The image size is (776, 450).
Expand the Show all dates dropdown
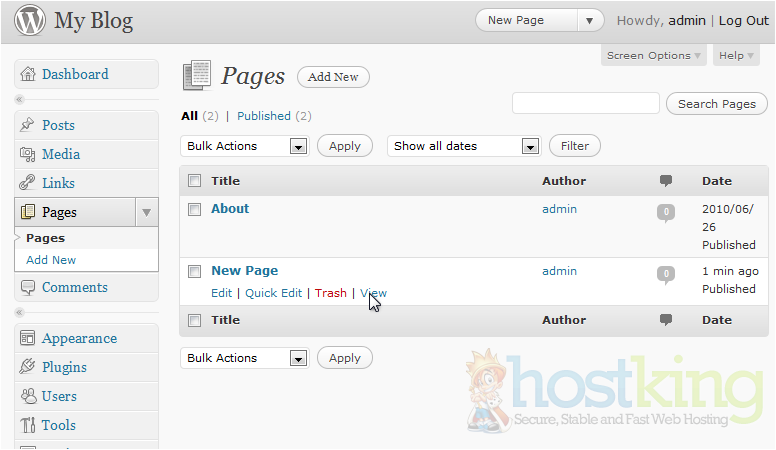point(464,146)
